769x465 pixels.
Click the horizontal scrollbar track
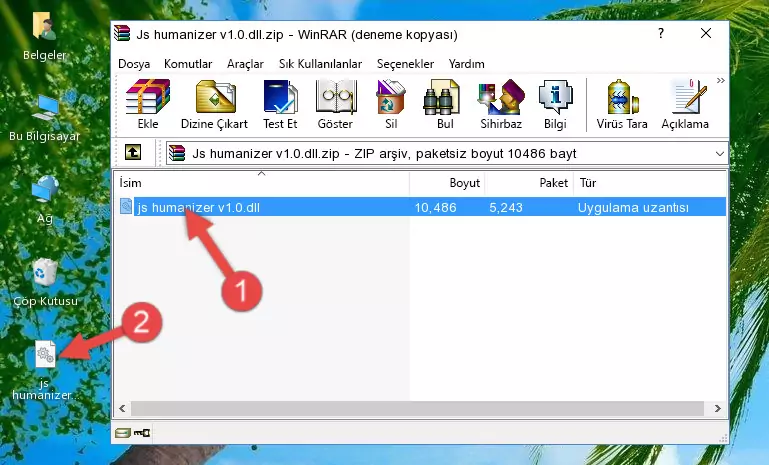417,408
